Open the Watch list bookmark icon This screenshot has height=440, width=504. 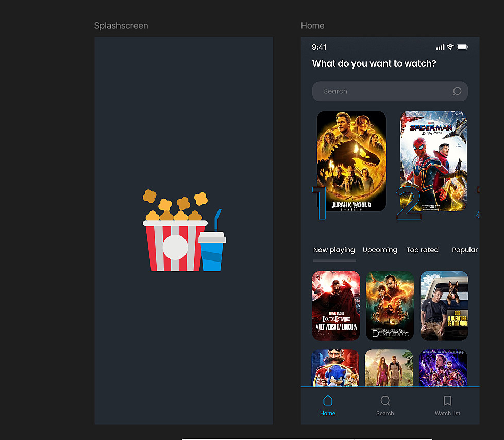click(447, 401)
